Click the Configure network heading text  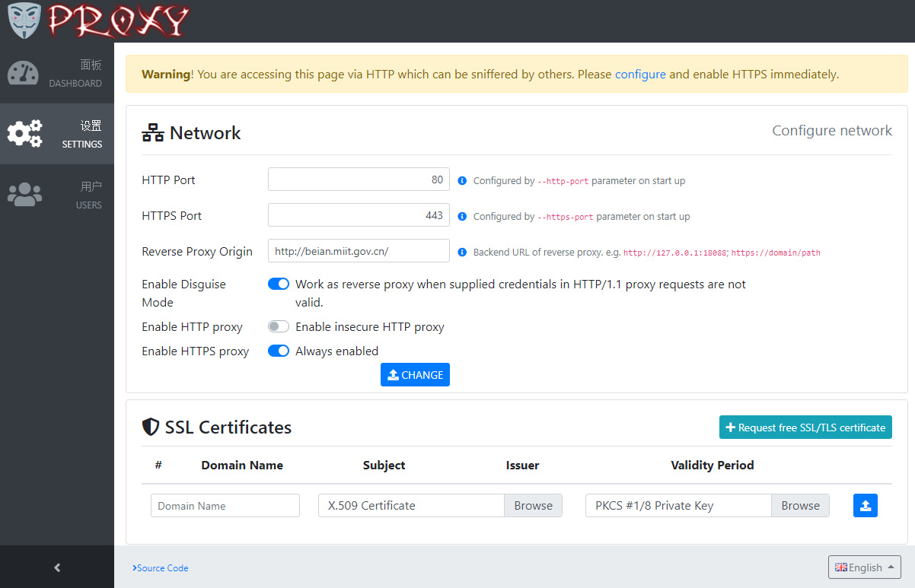pos(832,131)
